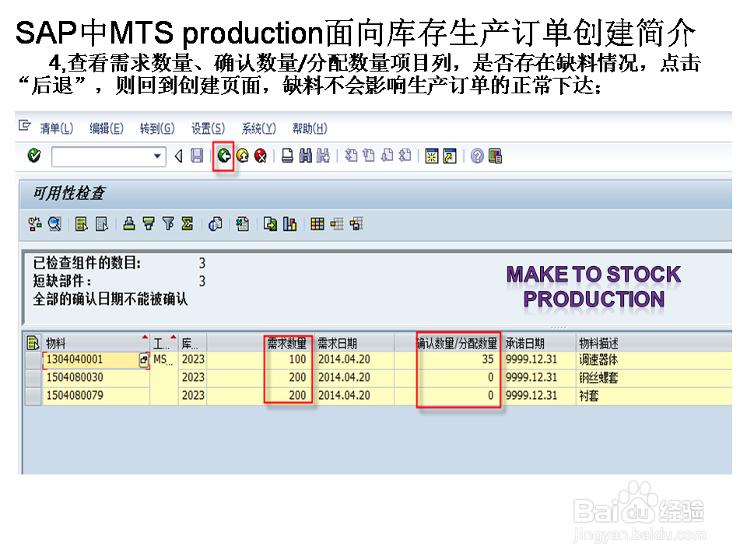
Task: Click the Find binoculars icon
Action: pyautogui.click(x=305, y=156)
